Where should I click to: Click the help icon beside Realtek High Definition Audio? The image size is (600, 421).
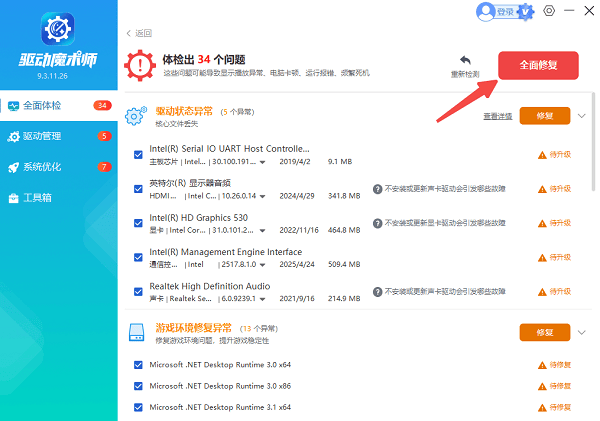377,292
